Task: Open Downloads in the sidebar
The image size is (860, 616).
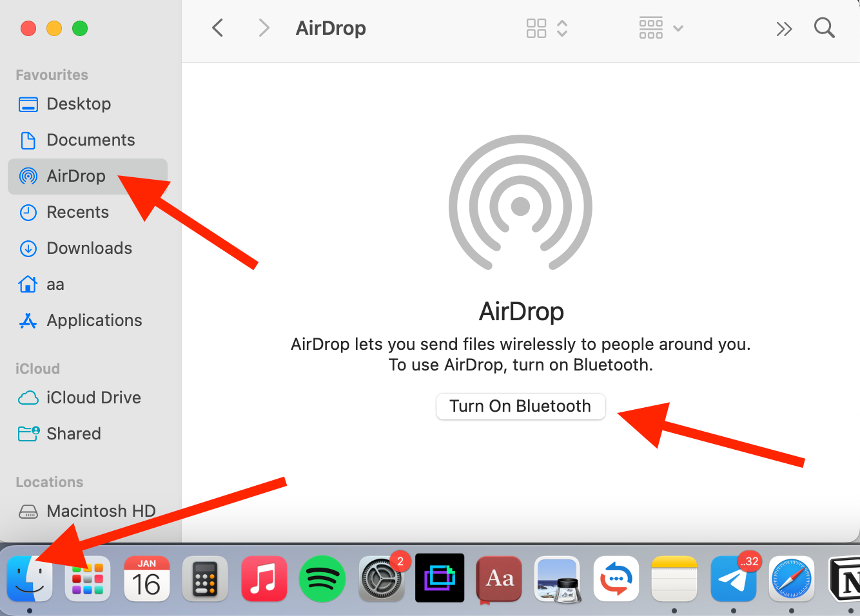Action: coord(88,248)
